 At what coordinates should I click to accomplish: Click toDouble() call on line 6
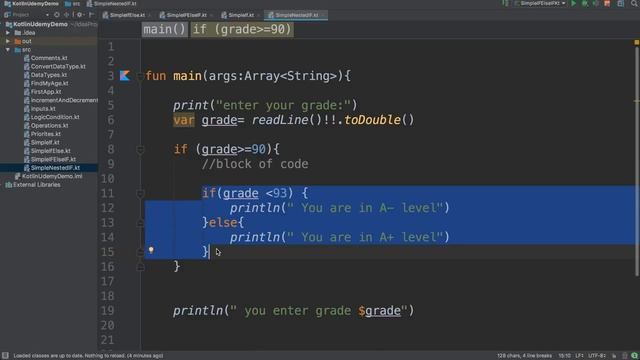pyautogui.click(x=379, y=120)
